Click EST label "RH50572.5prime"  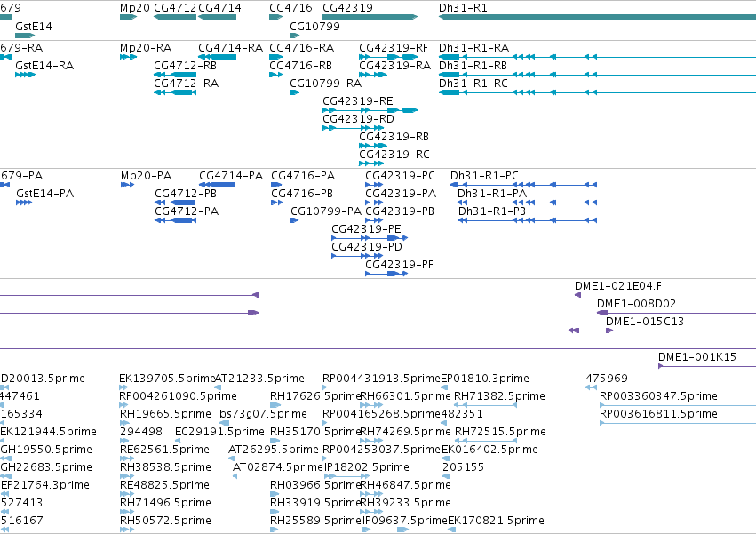click(x=165, y=522)
